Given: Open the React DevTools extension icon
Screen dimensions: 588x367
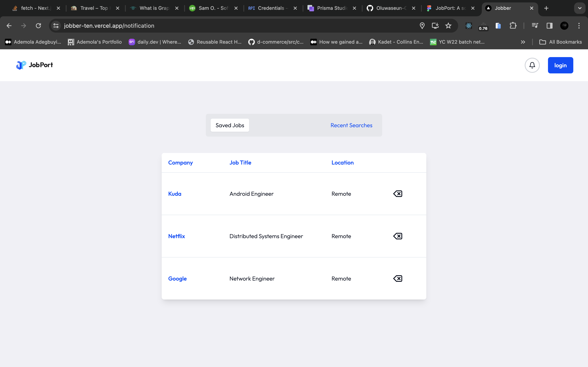Looking at the screenshot, I should coord(468,26).
